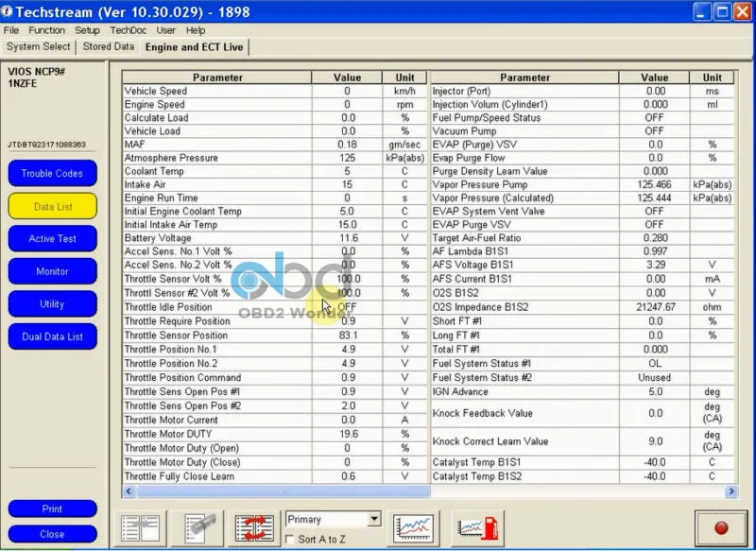Click the right Unit column header
Viewport: 756px width, 551px height.
pos(712,77)
